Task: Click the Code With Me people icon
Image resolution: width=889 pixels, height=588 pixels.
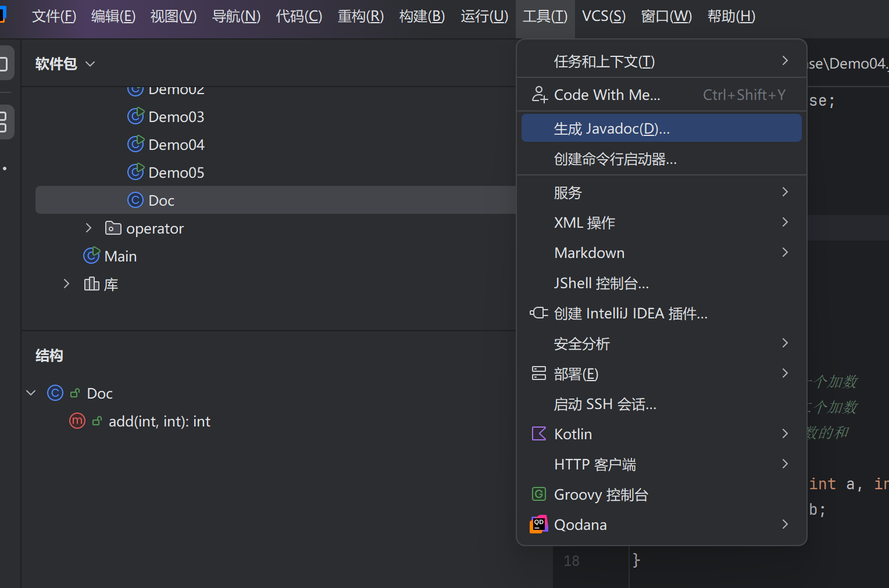Action: tap(538, 94)
